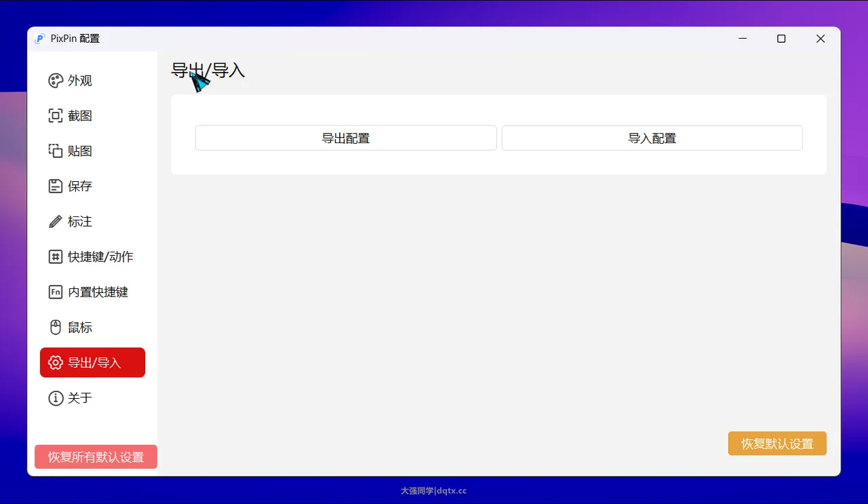Image resolution: width=868 pixels, height=504 pixels.
Task: Click the 大强同学|dqtx.cc watermark text
Action: 433,491
